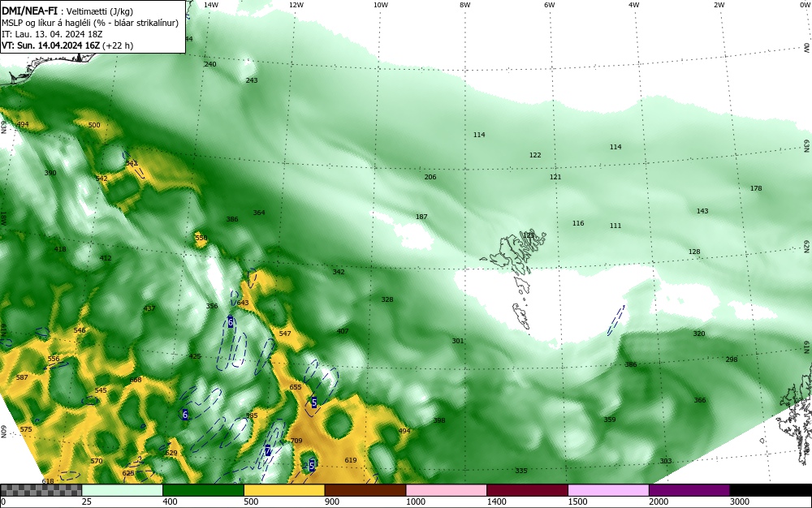This screenshot has height=508, width=812.
Task: Choose the purple 2000–3000 legend swatch
Action: [689, 490]
